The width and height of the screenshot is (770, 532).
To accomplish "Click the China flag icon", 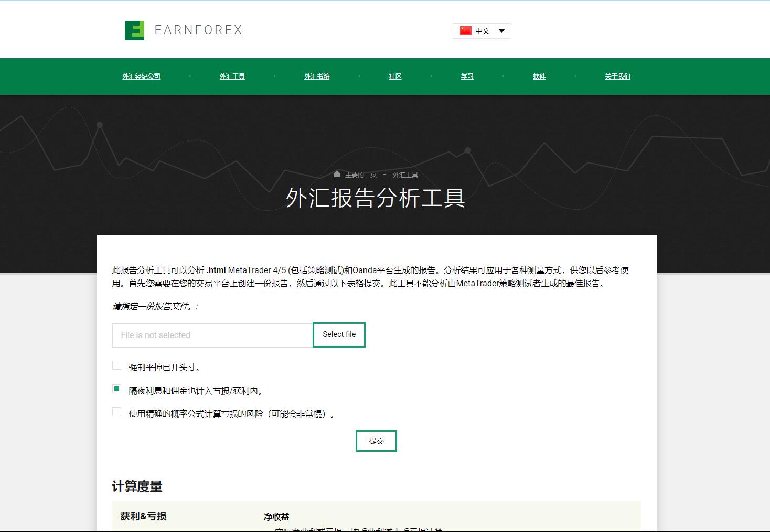I will click(x=465, y=30).
